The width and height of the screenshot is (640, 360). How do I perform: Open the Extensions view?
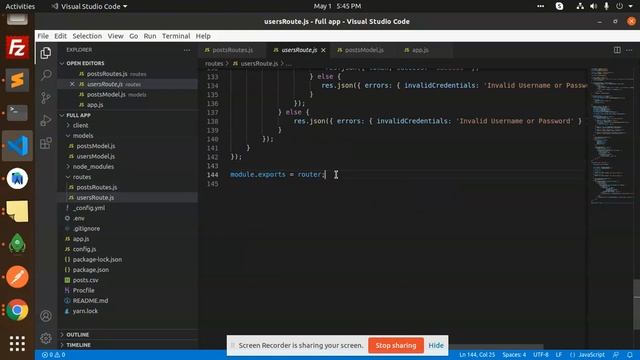[46, 143]
